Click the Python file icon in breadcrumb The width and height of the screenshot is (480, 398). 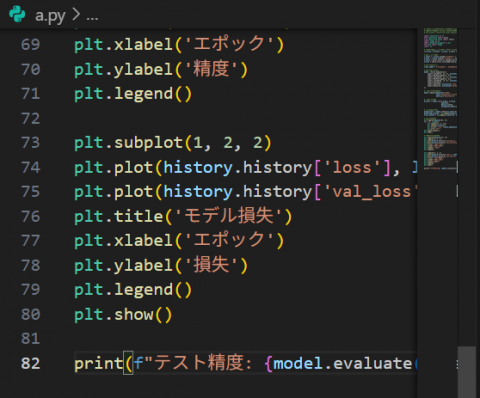click(17, 14)
